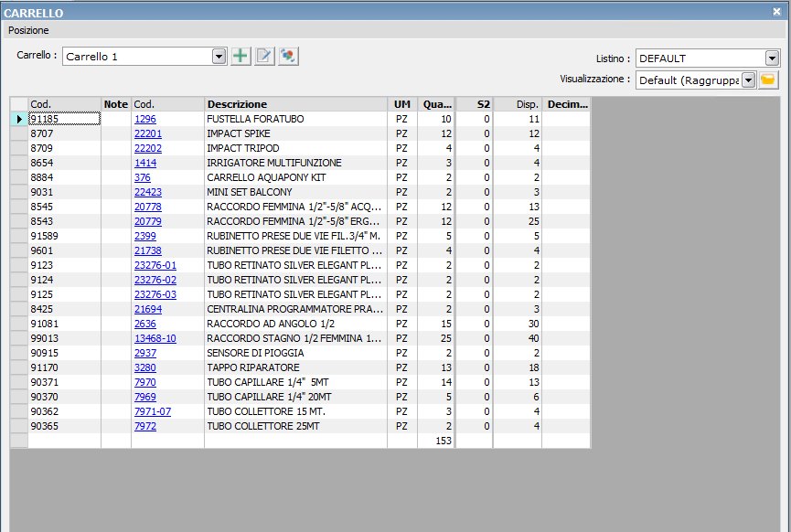Click the colored shapes icon beside the edit icon
Viewport: 791px width, 532px height.
pyautogui.click(x=288, y=56)
